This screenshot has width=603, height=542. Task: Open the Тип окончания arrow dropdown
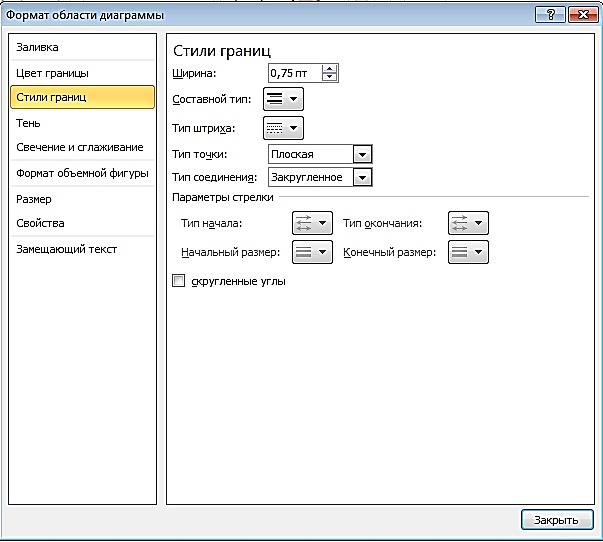[x=468, y=223]
